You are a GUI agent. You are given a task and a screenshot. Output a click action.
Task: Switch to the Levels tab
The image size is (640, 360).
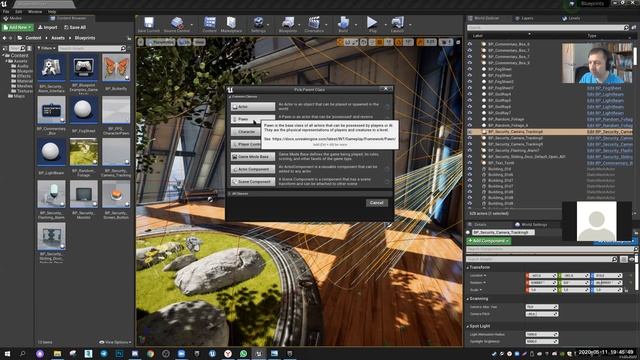click(x=571, y=18)
